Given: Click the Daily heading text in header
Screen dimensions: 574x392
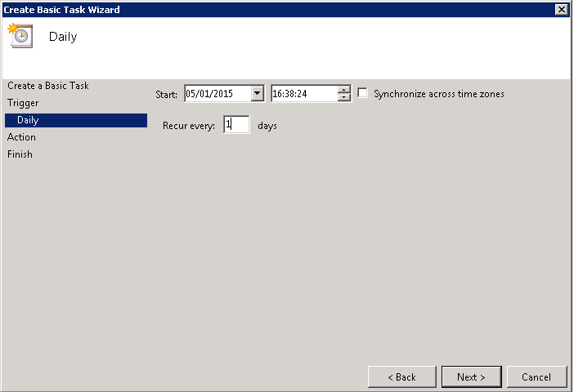Looking at the screenshot, I should coord(63,37).
